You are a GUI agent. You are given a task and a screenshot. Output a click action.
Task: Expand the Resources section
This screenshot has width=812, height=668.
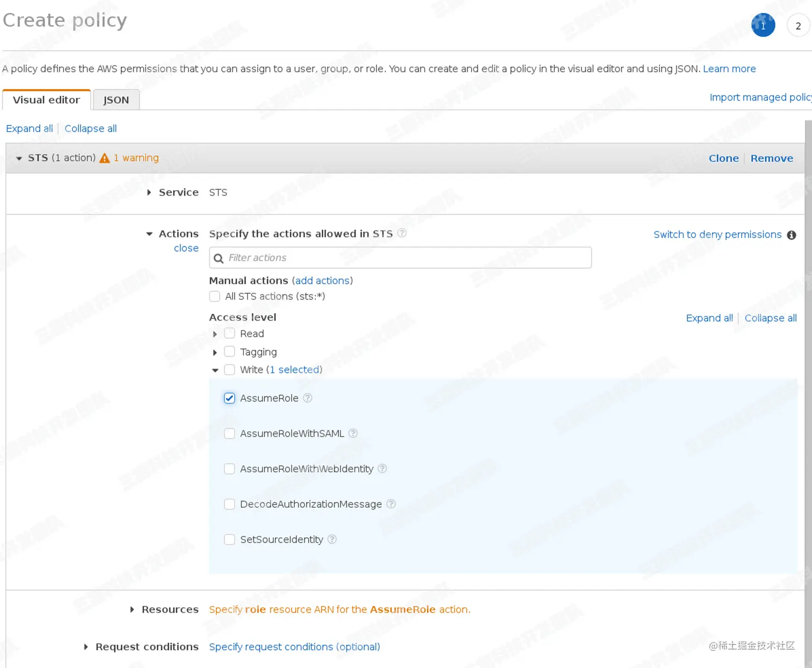[x=132, y=609]
